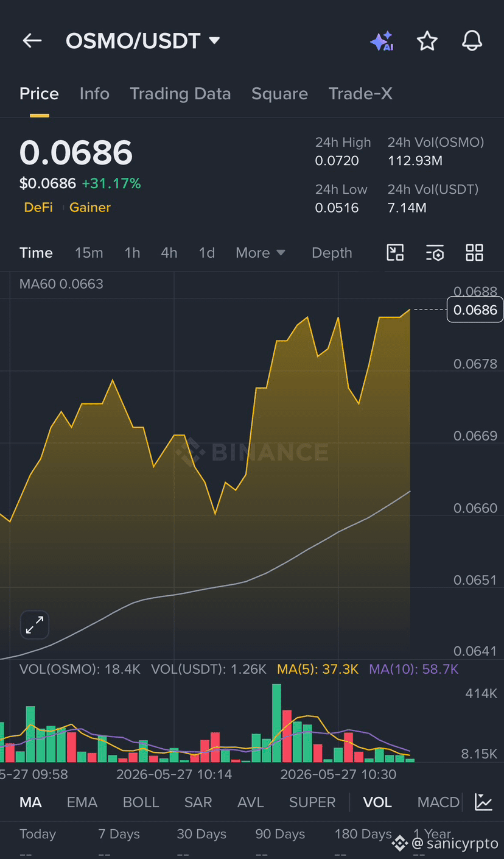Go back with the left arrow
The height and width of the screenshot is (859, 504).
click(x=32, y=41)
